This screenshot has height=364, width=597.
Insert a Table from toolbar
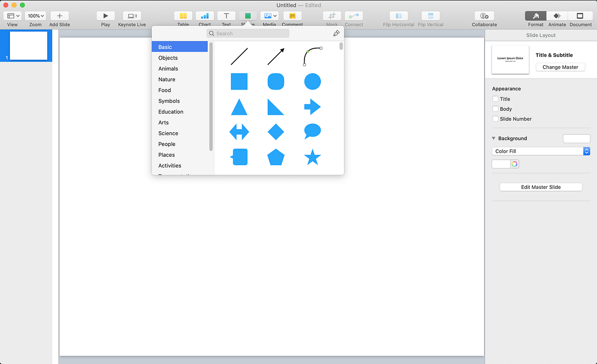click(183, 16)
